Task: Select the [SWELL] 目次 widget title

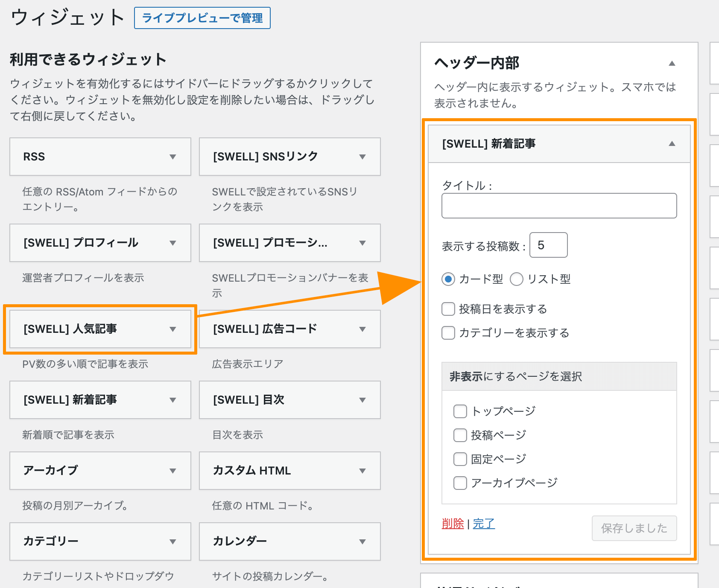Action: 249,400
